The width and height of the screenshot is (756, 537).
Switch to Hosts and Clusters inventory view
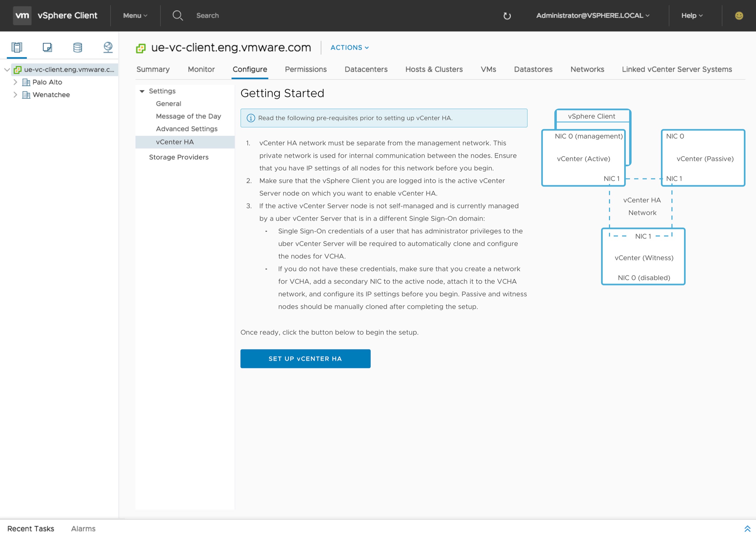pyautogui.click(x=17, y=48)
